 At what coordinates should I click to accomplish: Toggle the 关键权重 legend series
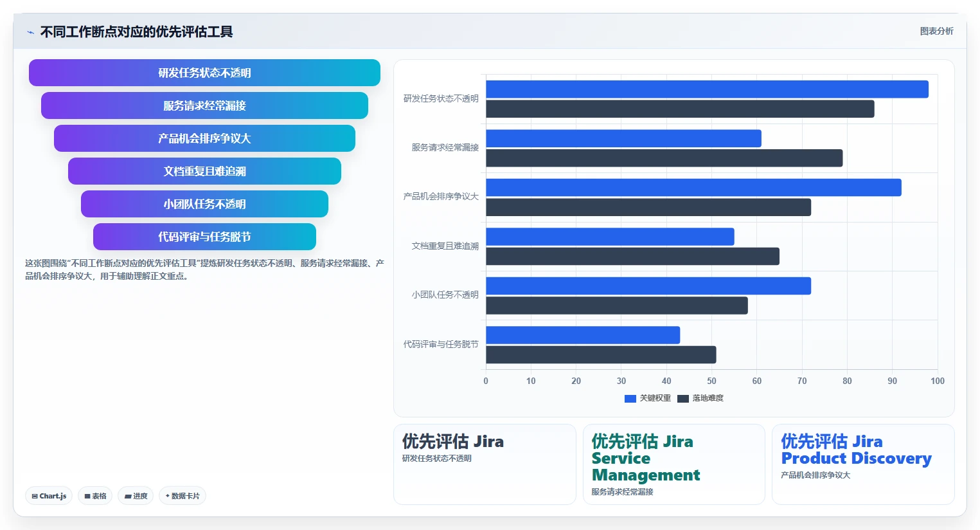(x=648, y=398)
